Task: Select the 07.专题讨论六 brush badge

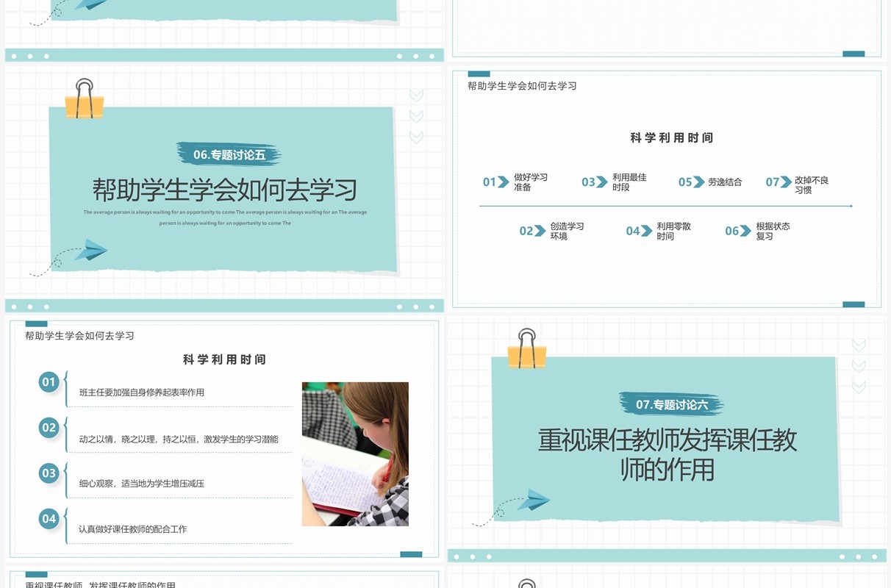Action: [x=671, y=404]
